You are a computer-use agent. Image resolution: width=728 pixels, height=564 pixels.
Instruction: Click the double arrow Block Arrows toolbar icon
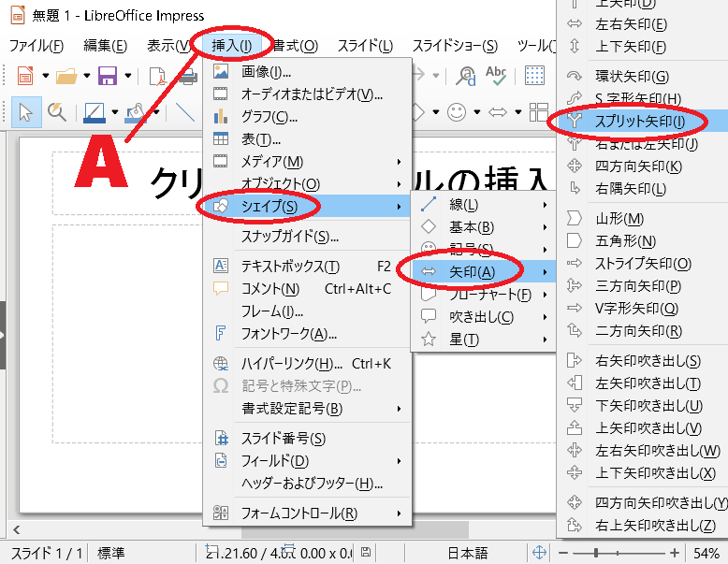click(498, 112)
